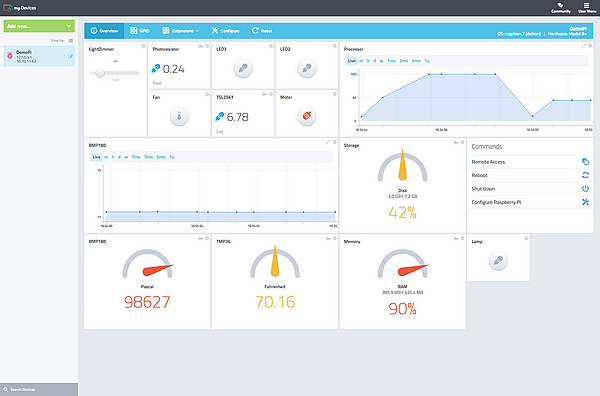Expand the Processor chart fullscreen
This screenshot has width=600, height=396.
point(584,46)
